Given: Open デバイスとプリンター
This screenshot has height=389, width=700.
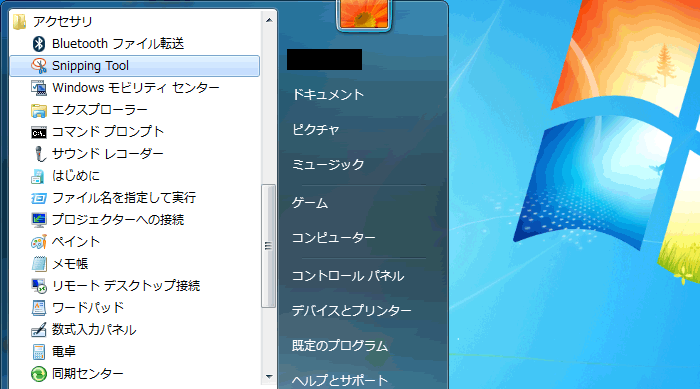Looking at the screenshot, I should coord(352,310).
